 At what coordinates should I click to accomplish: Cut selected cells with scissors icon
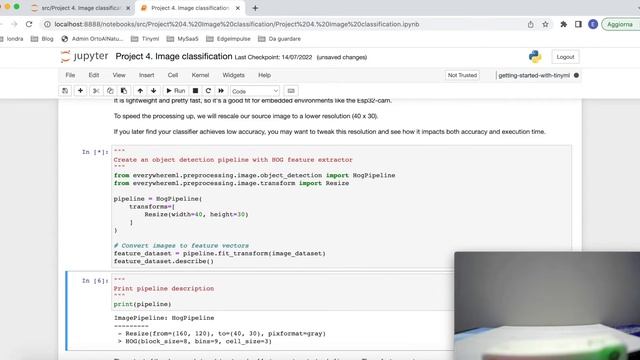pos(96,91)
